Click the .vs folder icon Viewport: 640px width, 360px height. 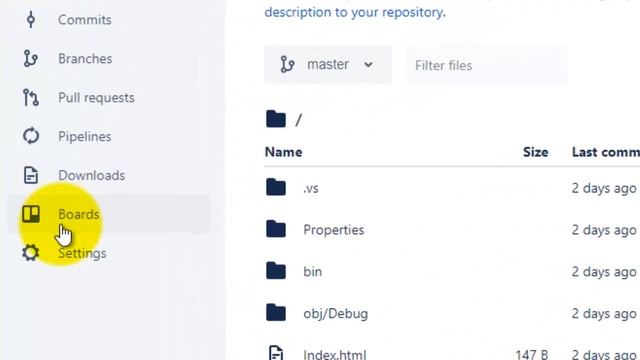[x=276, y=187]
